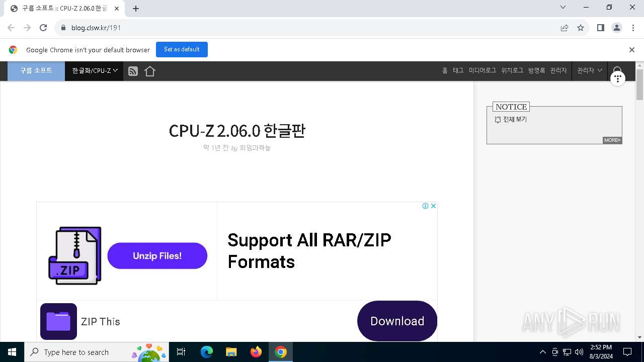Screen dimensions: 644x362
Task: Go to blog home via house icon
Action: [x=150, y=71]
